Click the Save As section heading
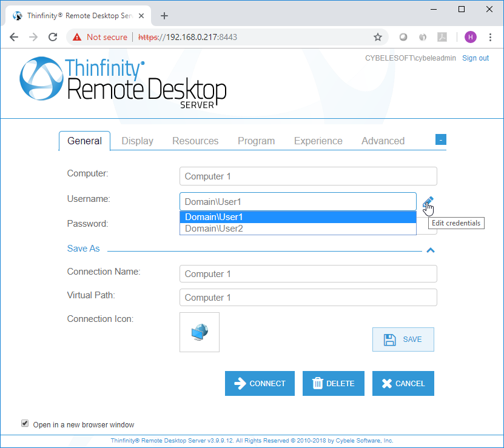504x448 pixels. click(83, 249)
